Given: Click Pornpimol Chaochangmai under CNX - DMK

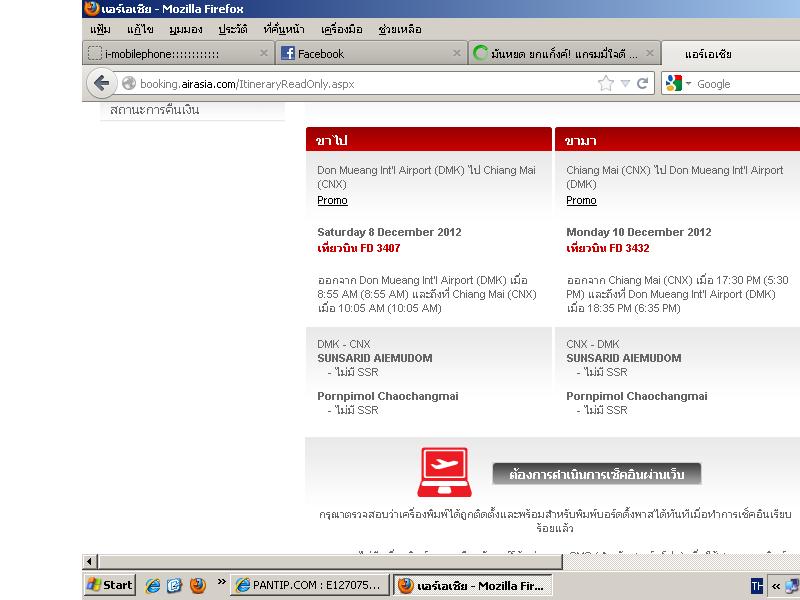Looking at the screenshot, I should (637, 396).
